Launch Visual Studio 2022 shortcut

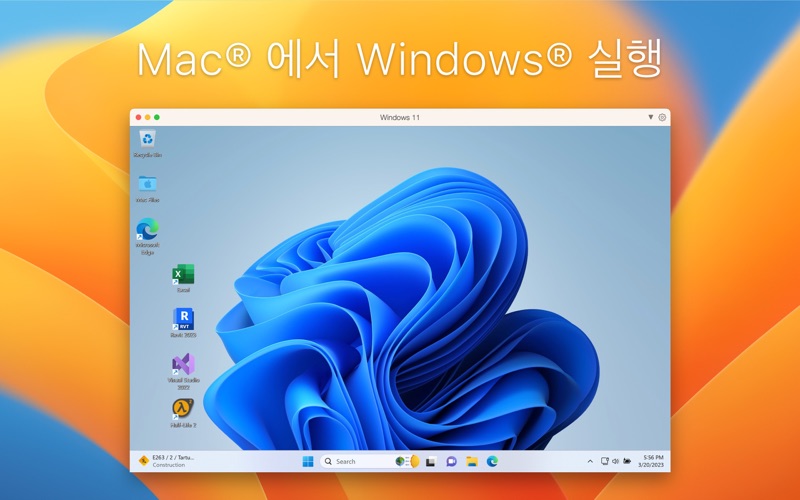point(183,371)
